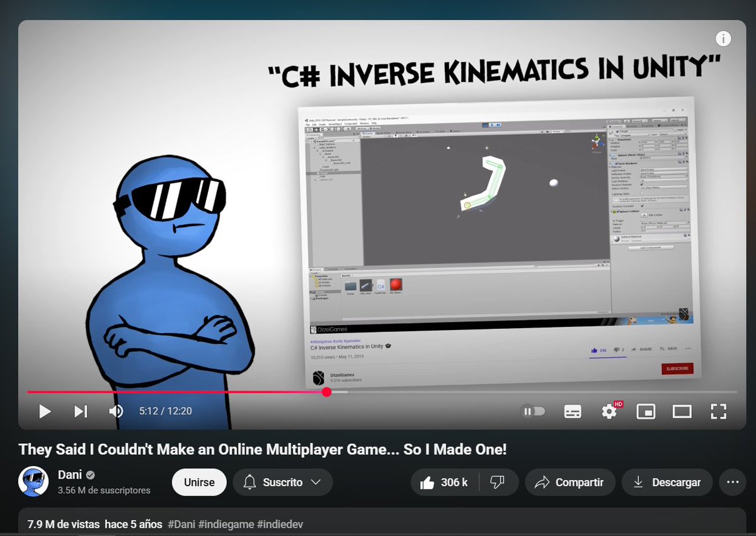Click '7.9 M de vistas' text
This screenshot has height=536, width=756.
(64, 524)
